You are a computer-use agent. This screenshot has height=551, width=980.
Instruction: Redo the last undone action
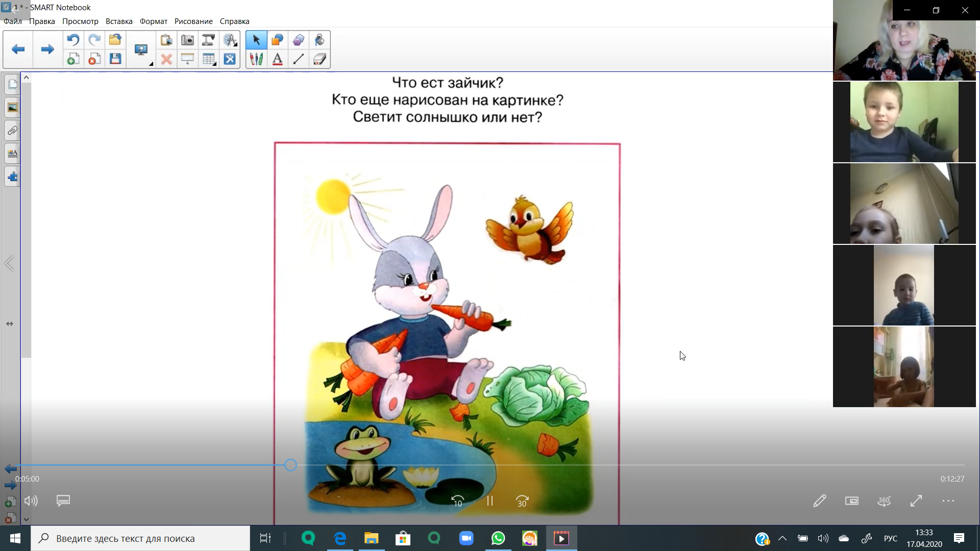pos(94,40)
